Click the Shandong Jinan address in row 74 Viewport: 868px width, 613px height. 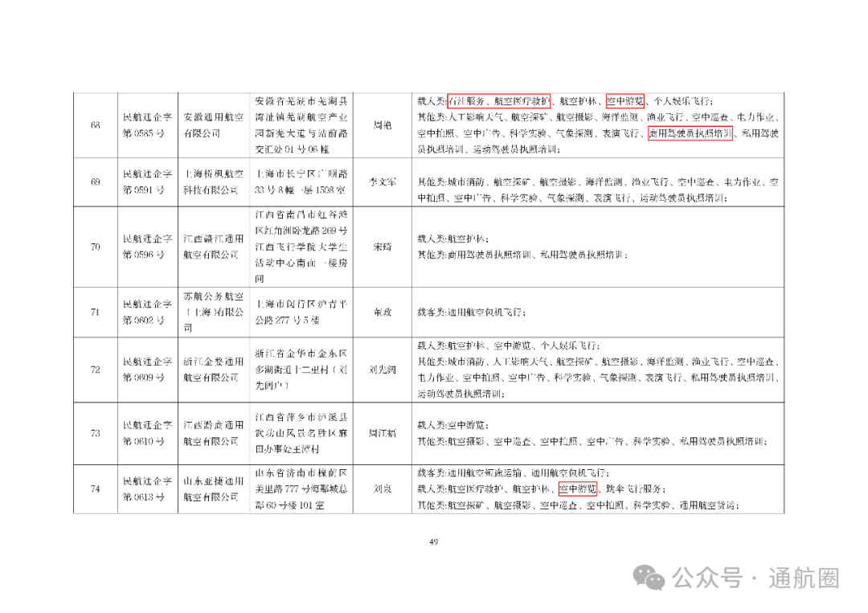pyautogui.click(x=301, y=489)
